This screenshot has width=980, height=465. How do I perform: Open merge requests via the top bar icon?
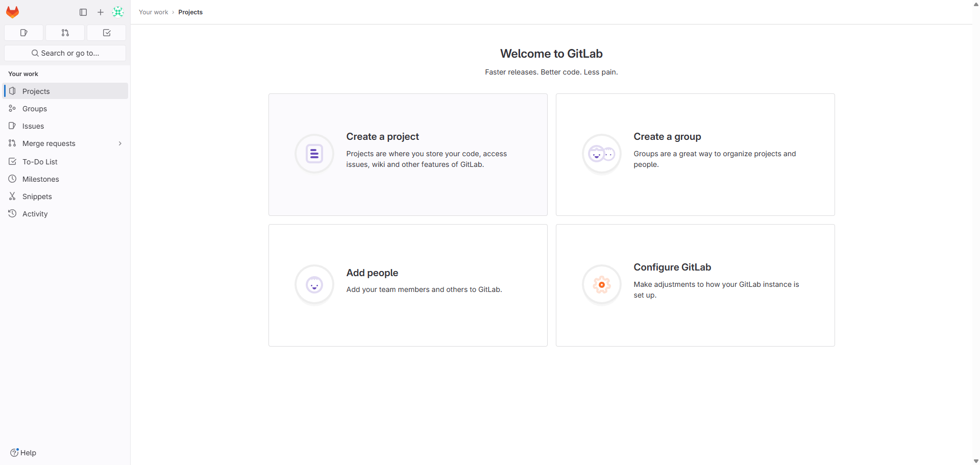click(x=65, y=33)
